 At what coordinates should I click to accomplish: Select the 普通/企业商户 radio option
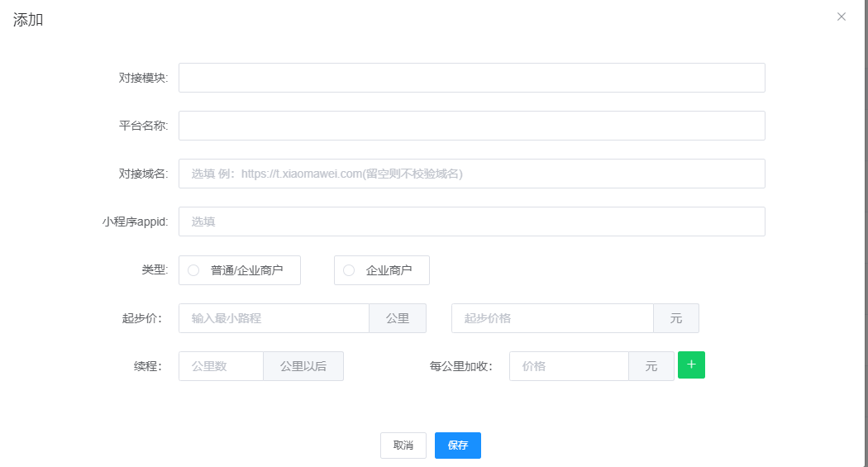[194, 270]
